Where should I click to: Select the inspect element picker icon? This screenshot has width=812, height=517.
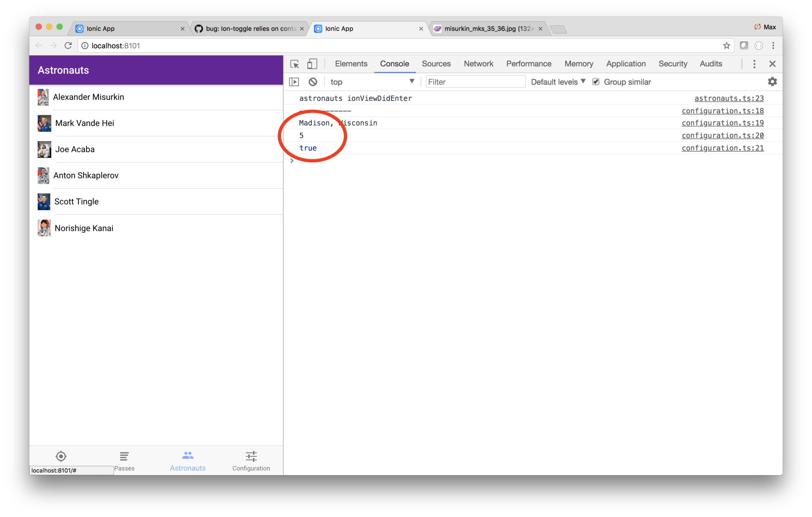[x=294, y=64]
